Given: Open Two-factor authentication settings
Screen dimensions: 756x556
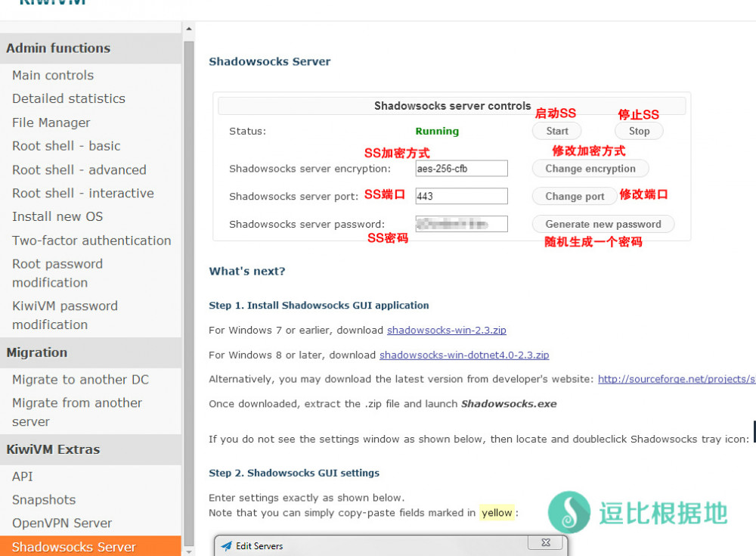Looking at the screenshot, I should click(x=91, y=241).
